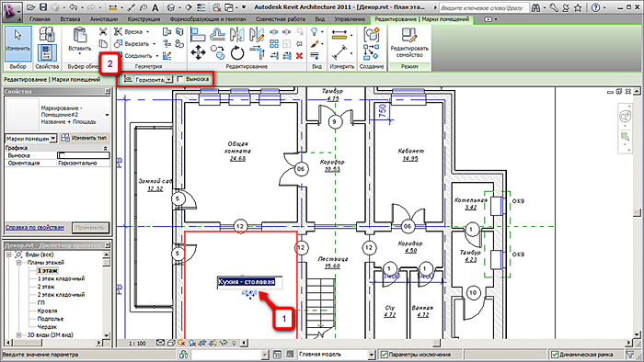Viewport: 644px width, 362px height.
Task: Disable Динамическая рамка checkbox
Action: (x=555, y=355)
